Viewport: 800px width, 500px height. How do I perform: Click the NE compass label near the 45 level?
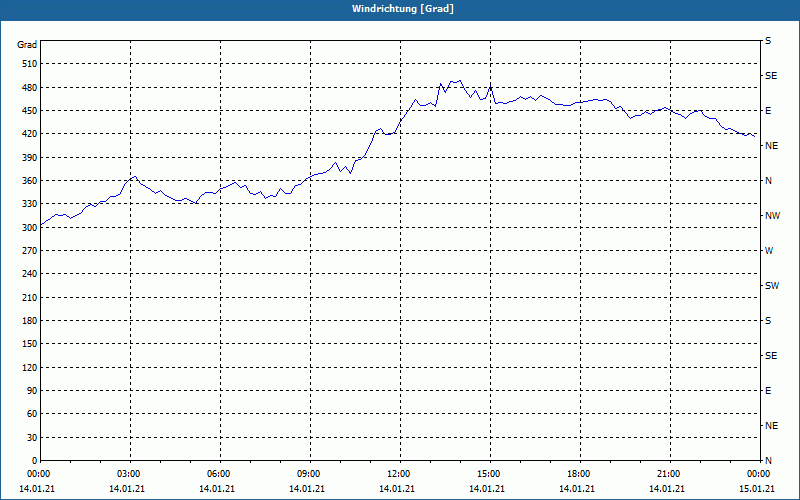point(772,426)
